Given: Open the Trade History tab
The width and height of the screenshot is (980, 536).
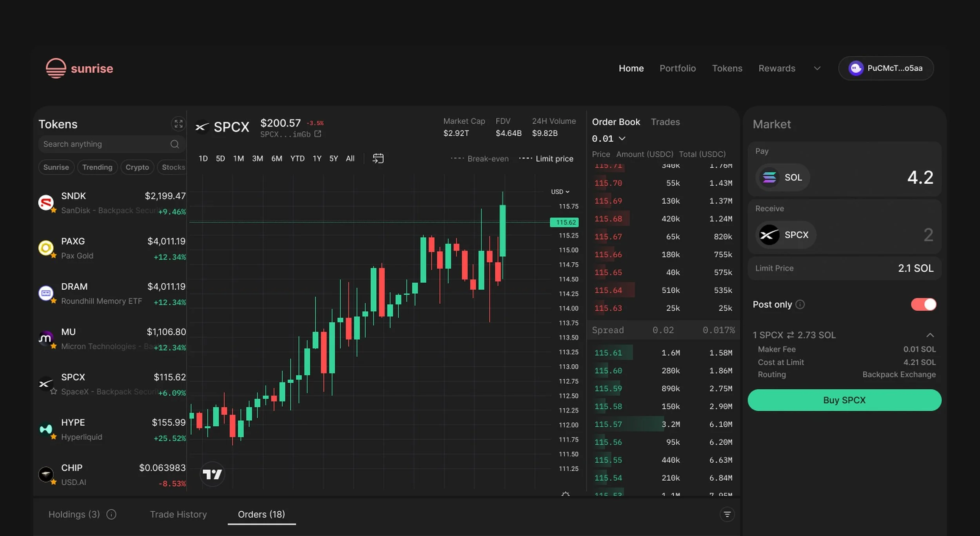Looking at the screenshot, I should (x=178, y=514).
